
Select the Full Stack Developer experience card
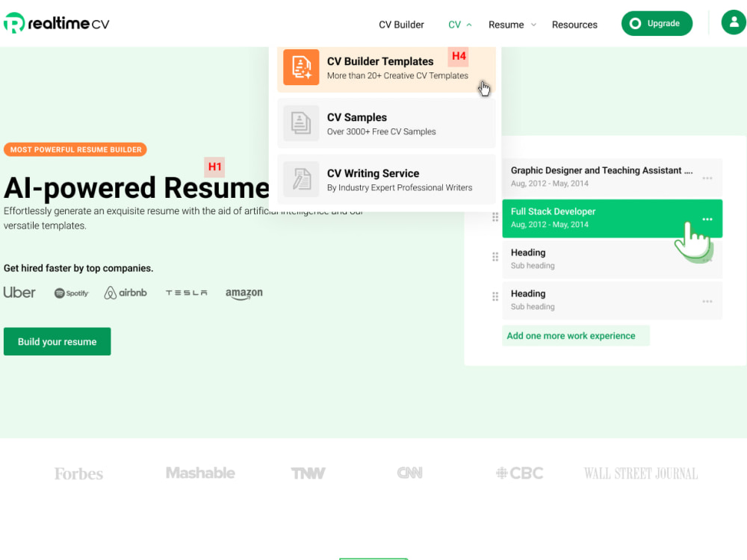[613, 219]
